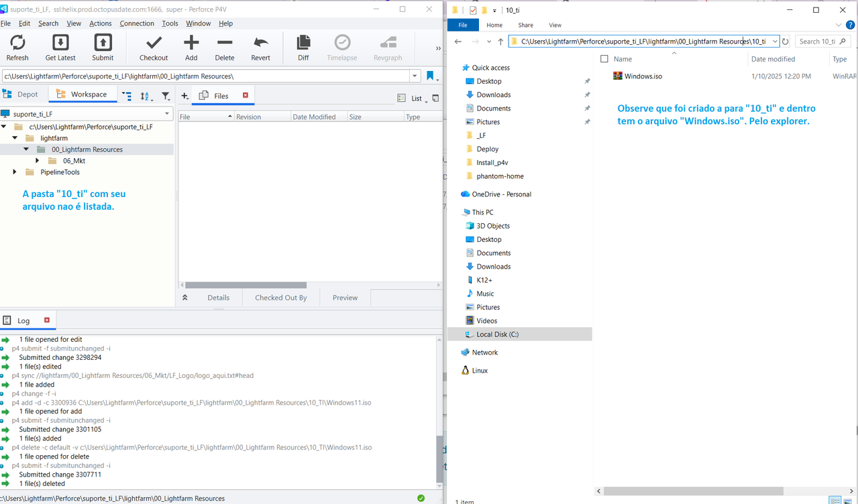
Task: Open the suporte_ti_LF workspace selector
Action: coord(87,114)
